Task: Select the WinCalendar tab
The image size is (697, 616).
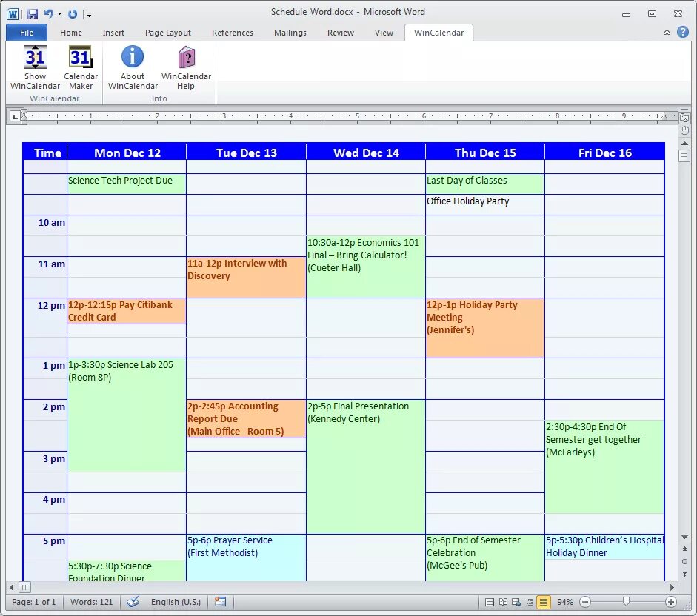Action: pos(438,33)
